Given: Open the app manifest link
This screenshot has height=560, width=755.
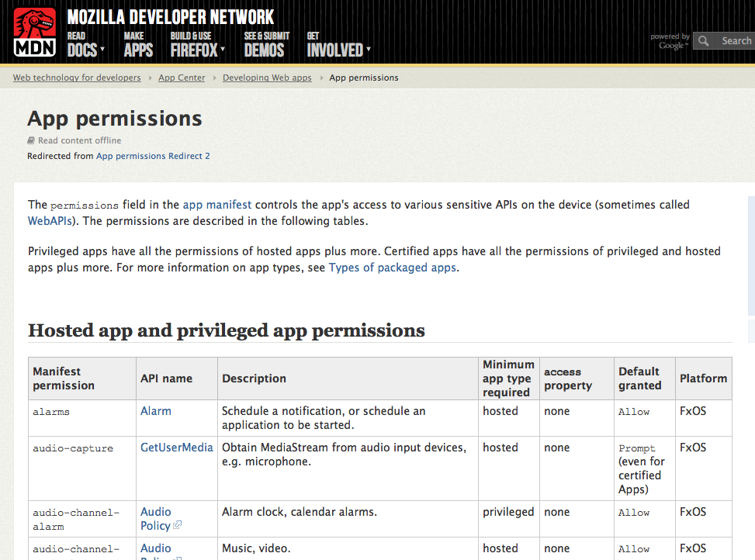Looking at the screenshot, I should pyautogui.click(x=217, y=205).
